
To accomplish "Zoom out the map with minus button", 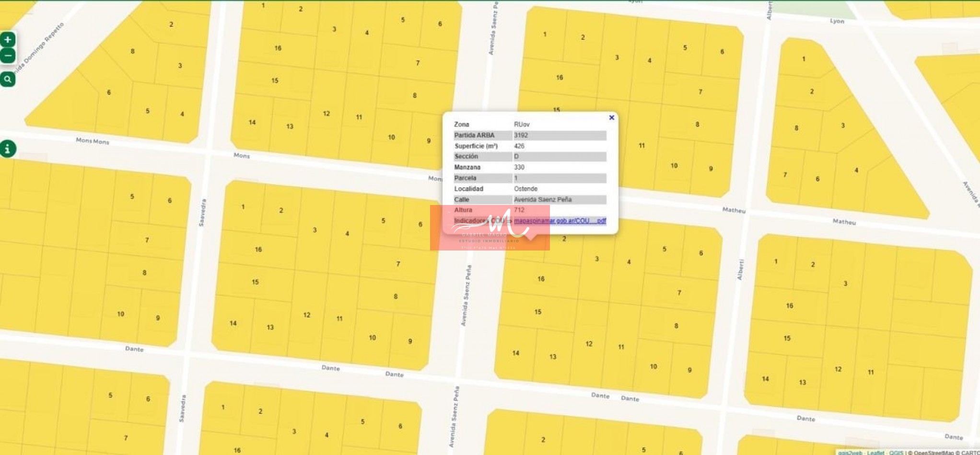I will [x=8, y=56].
